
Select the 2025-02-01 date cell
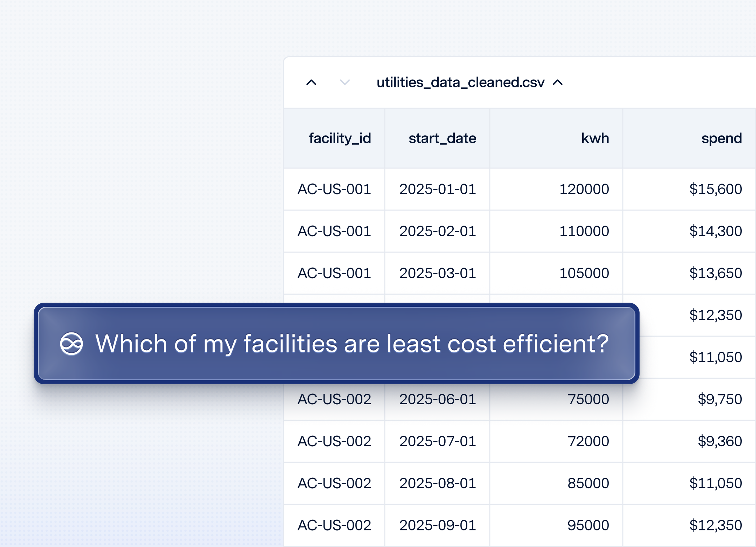click(x=437, y=231)
